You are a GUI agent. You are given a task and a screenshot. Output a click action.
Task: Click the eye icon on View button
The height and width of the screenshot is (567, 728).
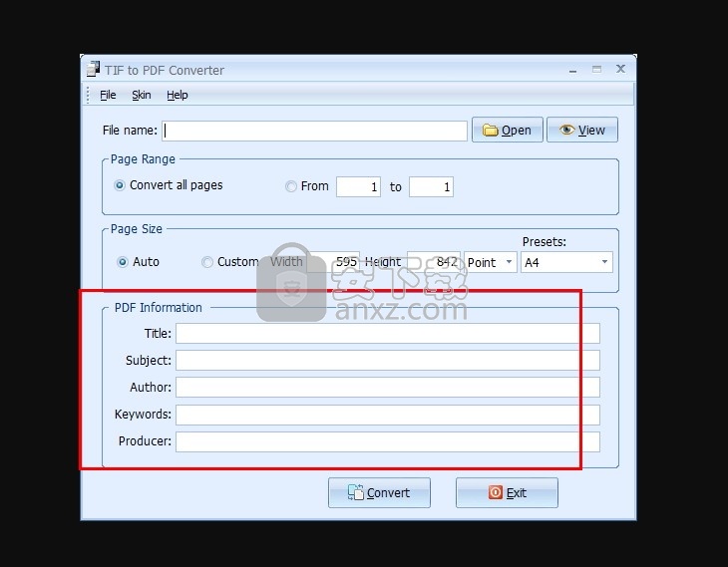(566, 130)
